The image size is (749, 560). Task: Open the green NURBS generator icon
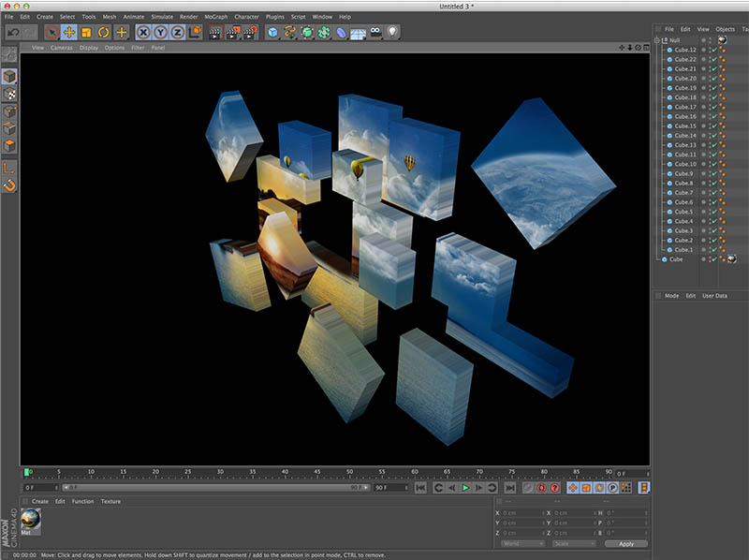pyautogui.click(x=307, y=33)
